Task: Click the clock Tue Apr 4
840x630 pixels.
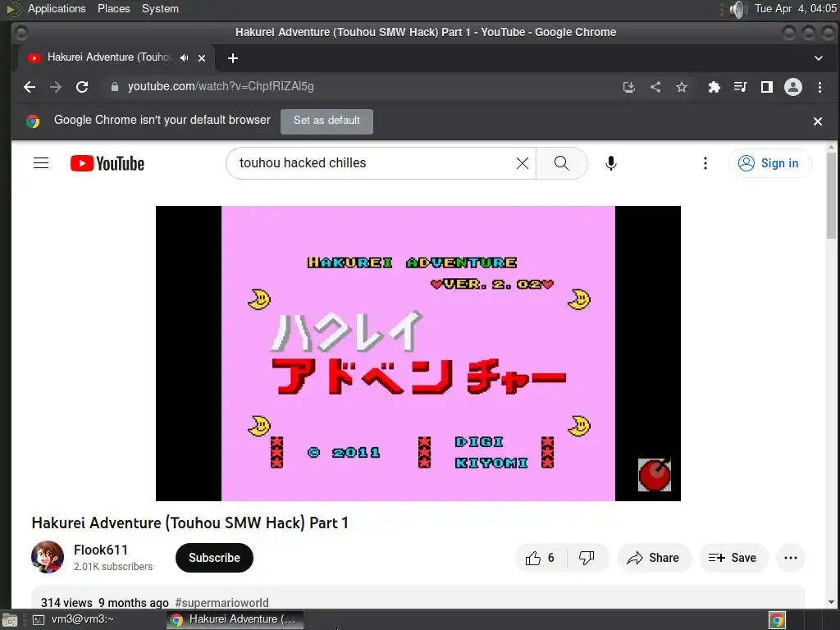Action: [796, 8]
